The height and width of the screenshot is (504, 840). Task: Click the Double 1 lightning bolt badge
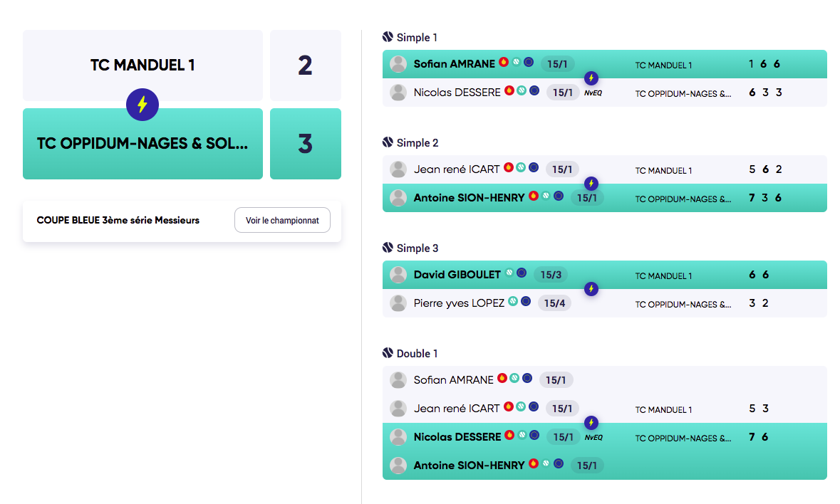591,423
